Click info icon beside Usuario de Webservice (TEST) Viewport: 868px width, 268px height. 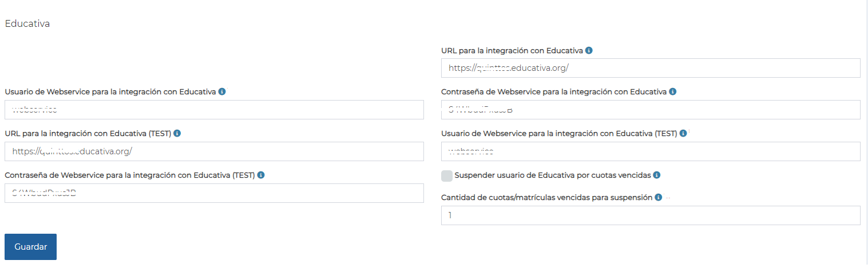click(683, 133)
